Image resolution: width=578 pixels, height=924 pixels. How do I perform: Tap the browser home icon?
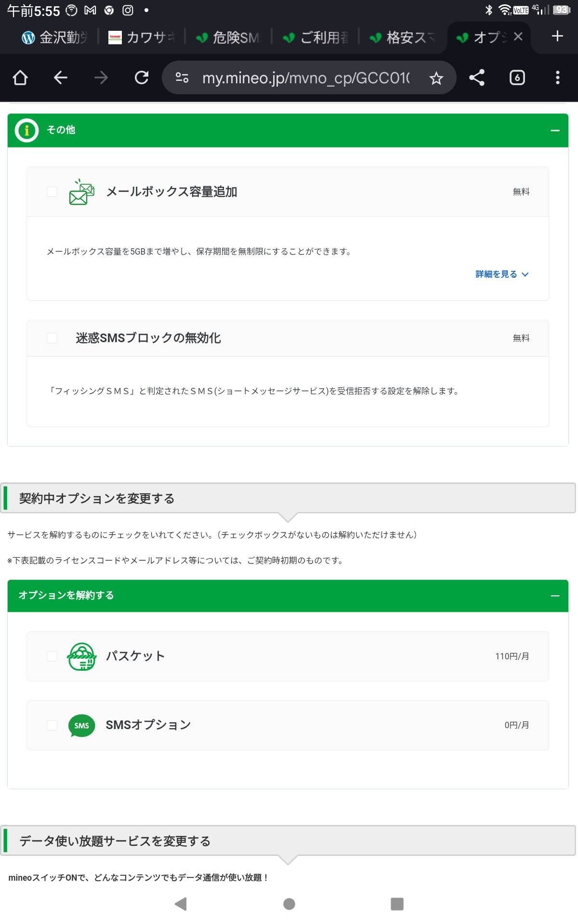(x=20, y=77)
